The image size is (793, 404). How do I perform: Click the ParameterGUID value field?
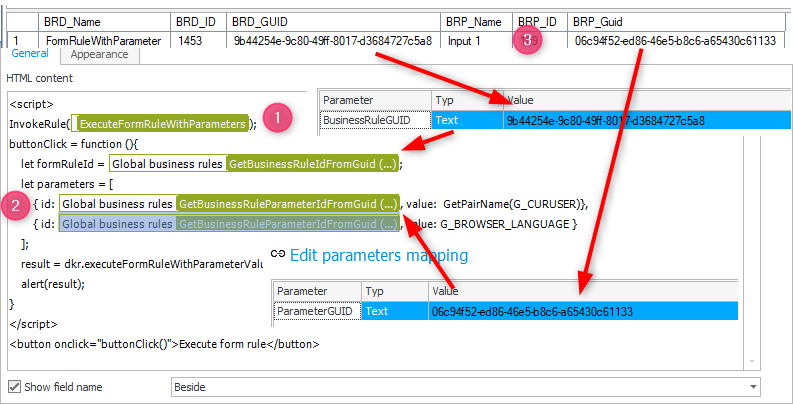tap(583, 311)
